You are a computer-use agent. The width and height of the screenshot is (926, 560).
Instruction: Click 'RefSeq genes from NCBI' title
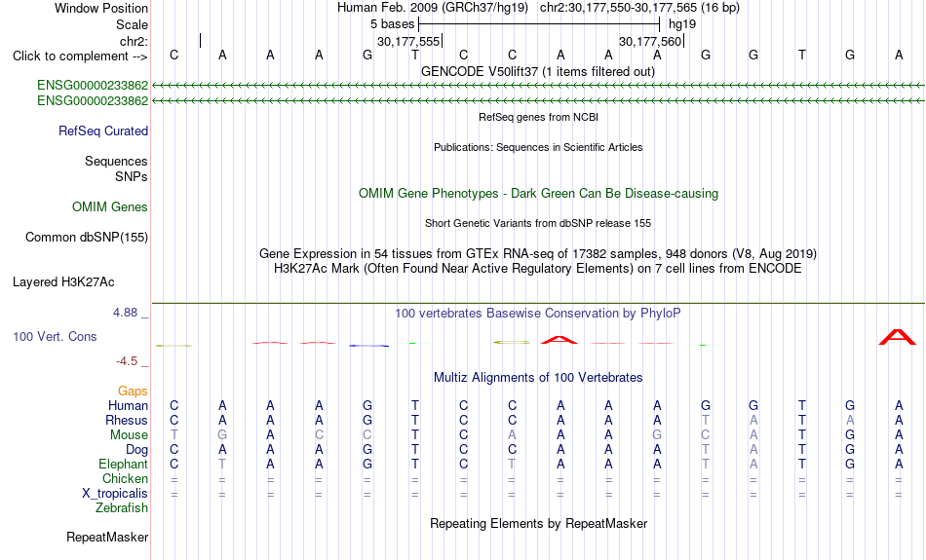click(538, 117)
